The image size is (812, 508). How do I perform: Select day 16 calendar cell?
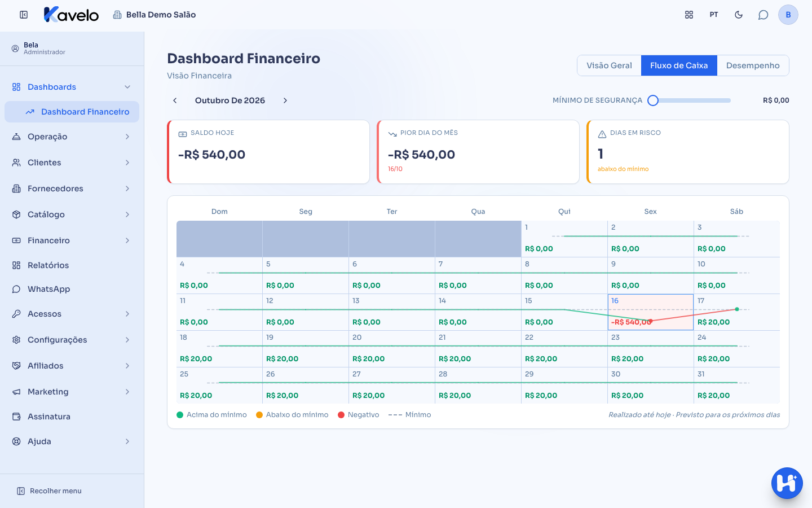point(651,312)
